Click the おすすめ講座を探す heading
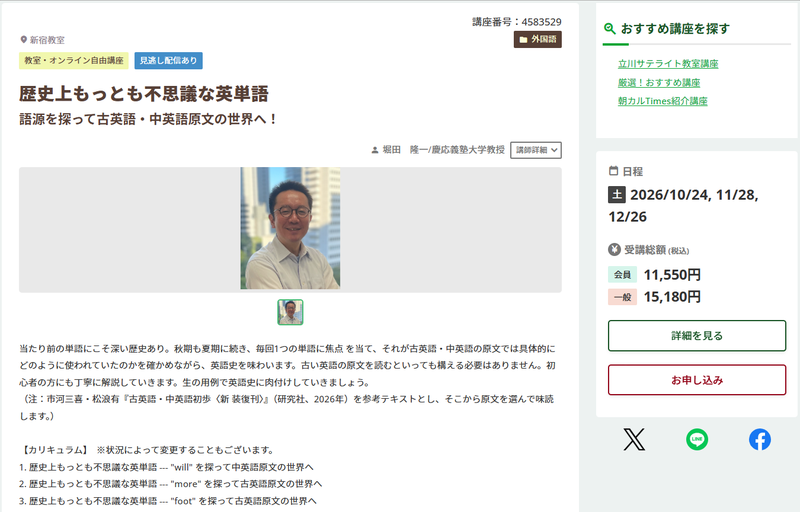 (x=675, y=29)
